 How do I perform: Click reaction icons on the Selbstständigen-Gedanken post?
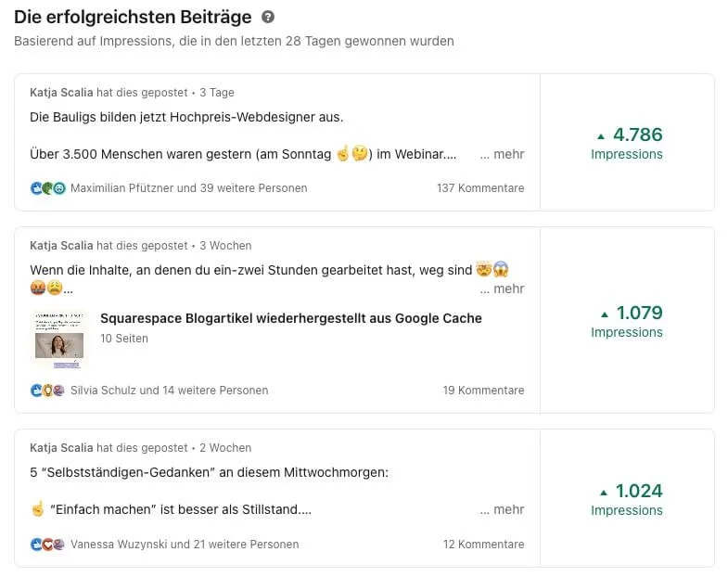point(48,544)
